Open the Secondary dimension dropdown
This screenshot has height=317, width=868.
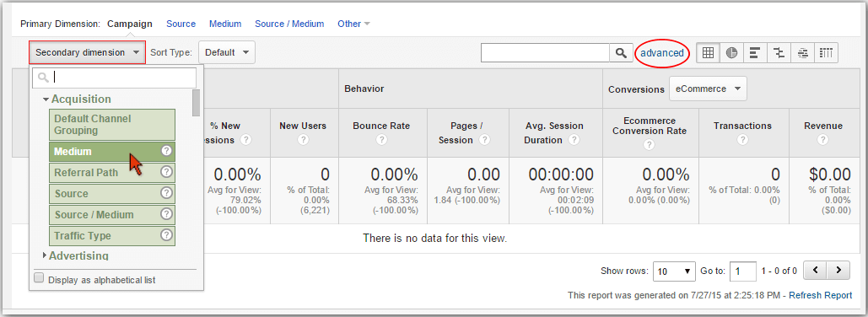click(x=88, y=52)
